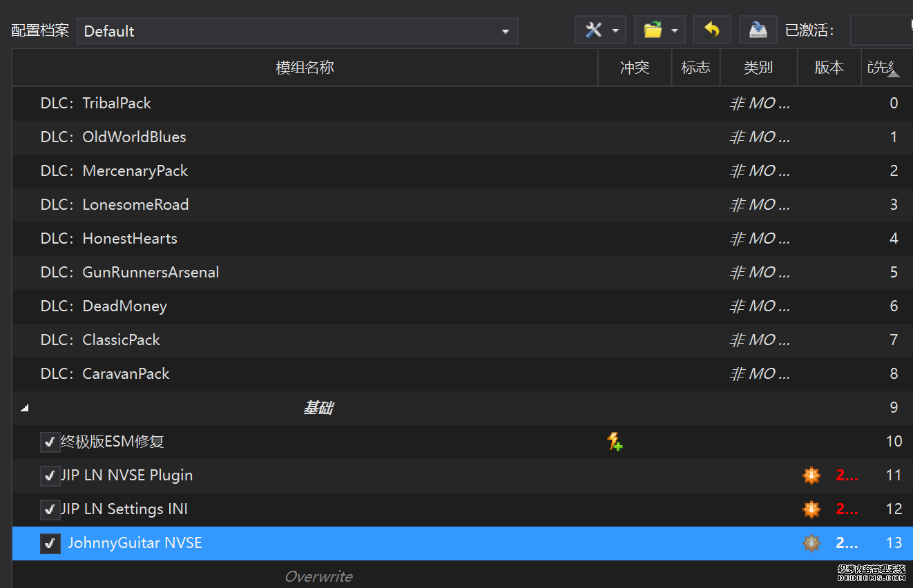Click the create backup icon
913x588 pixels.
758,30
